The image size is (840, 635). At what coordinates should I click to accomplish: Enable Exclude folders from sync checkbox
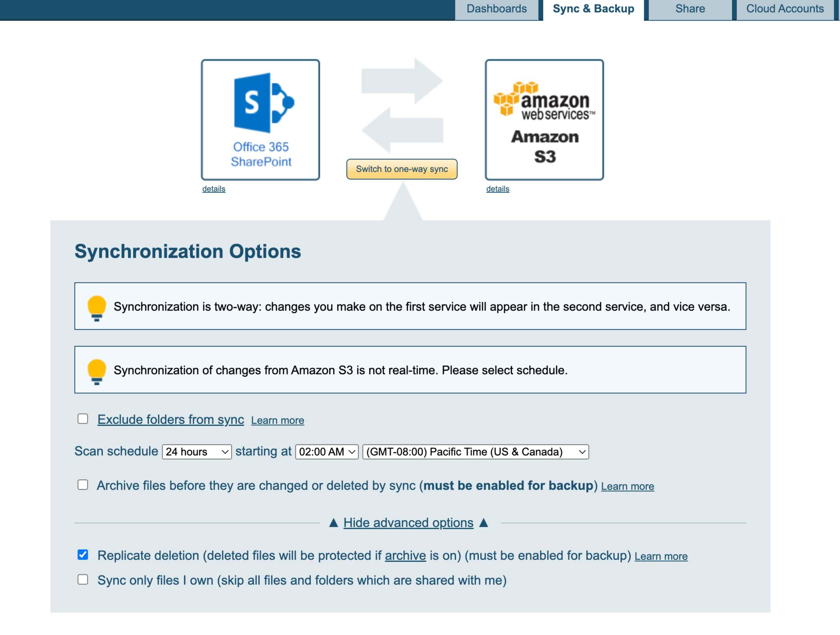click(x=83, y=419)
